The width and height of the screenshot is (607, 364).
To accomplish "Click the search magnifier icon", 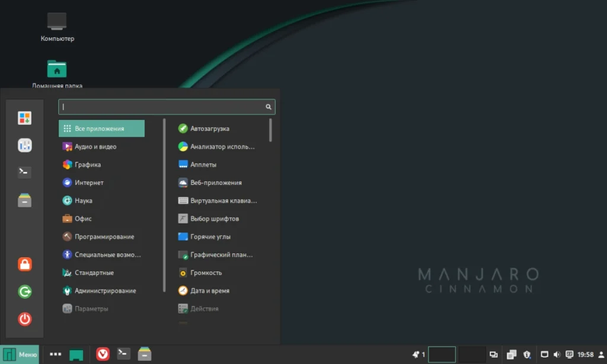I will click(x=269, y=107).
